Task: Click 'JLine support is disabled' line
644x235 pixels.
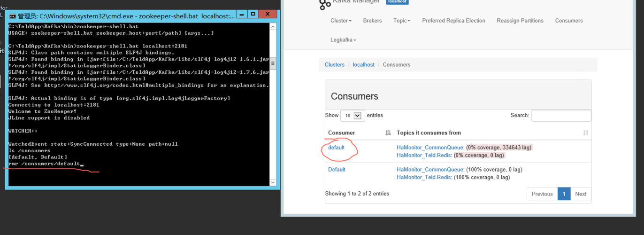Action: [49, 118]
